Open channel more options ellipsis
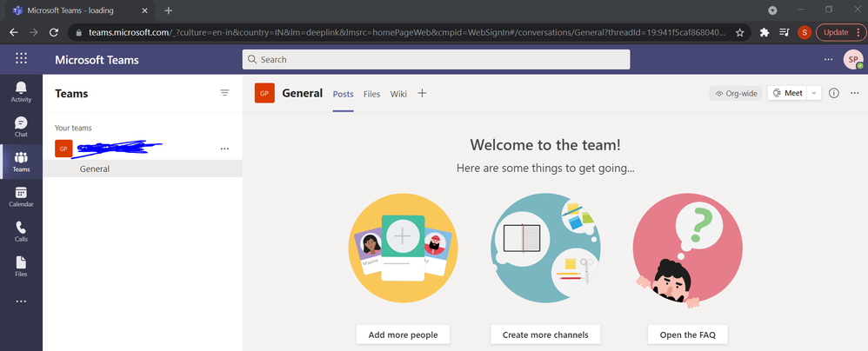Screen dimensions: 868x351 (x=855, y=93)
